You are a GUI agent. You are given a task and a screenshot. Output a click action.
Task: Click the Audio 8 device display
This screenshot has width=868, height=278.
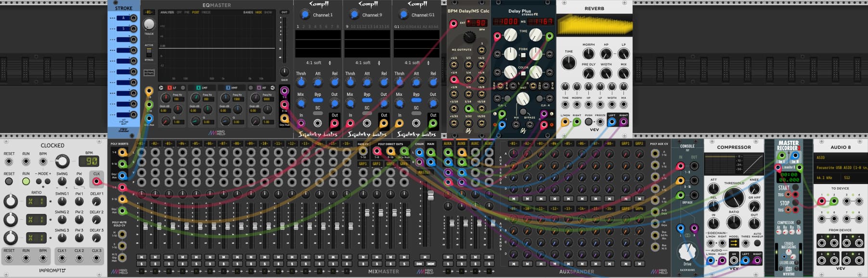(x=840, y=168)
